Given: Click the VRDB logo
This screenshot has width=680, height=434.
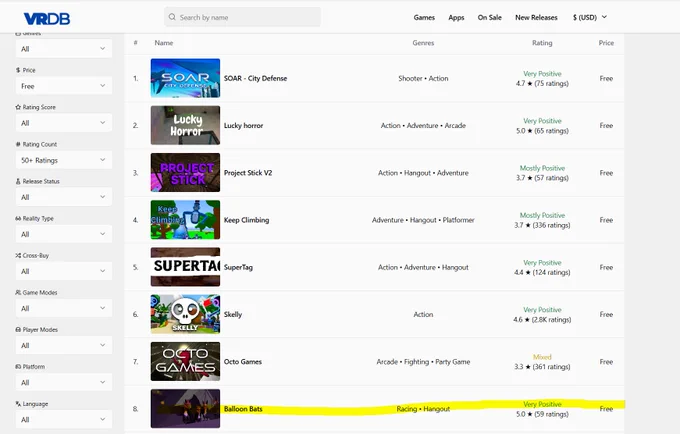Looking at the screenshot, I should coord(46,18).
